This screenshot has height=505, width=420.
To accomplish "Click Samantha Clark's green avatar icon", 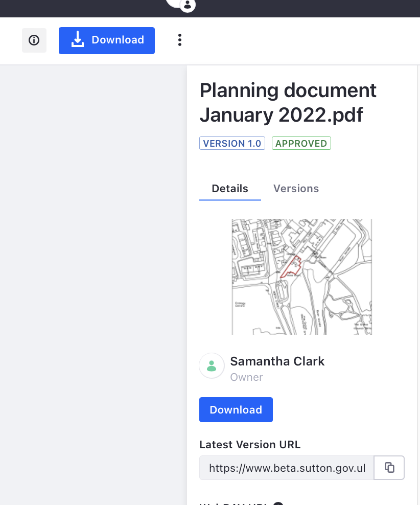I will (x=212, y=366).
